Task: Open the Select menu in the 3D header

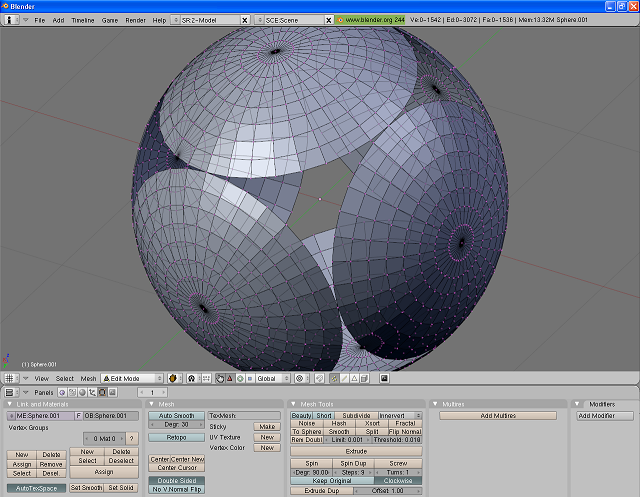Action: [x=64, y=378]
